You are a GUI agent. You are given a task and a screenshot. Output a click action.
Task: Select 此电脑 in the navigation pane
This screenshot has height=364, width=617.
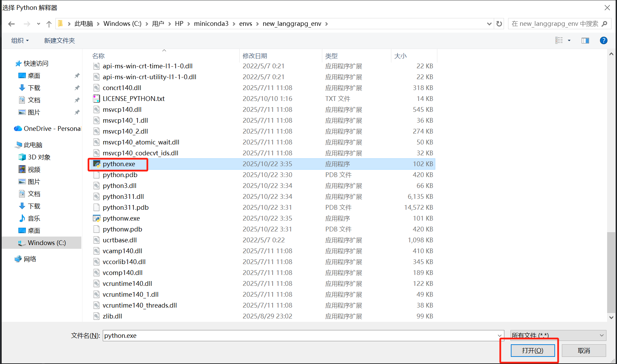point(33,145)
